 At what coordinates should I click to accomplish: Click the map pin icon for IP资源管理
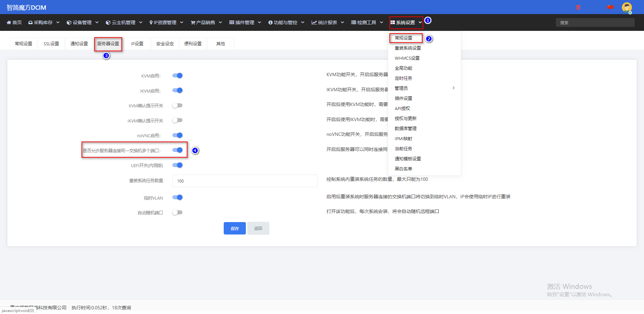click(x=151, y=22)
